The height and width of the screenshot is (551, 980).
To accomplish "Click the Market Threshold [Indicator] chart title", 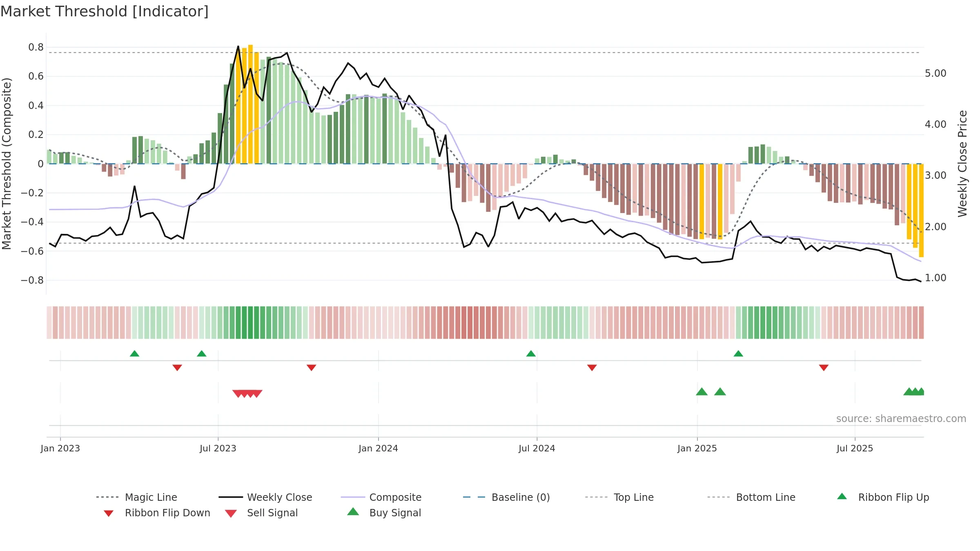I will coord(105,11).
